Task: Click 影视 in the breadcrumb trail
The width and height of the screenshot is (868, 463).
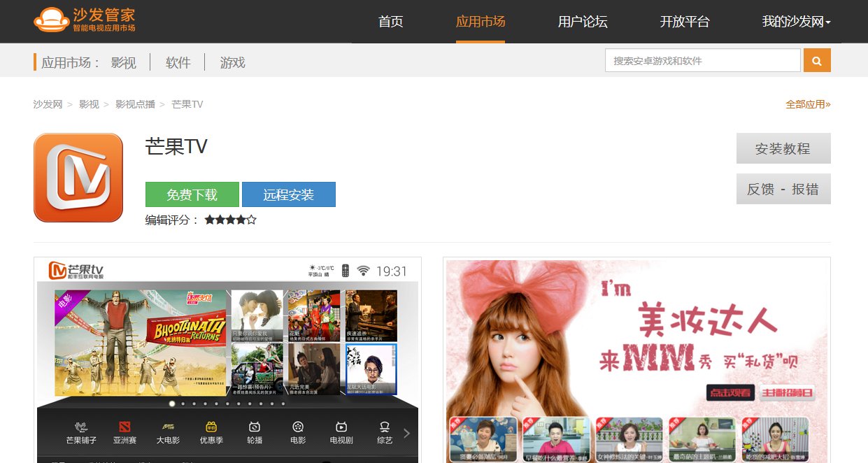Action: [x=89, y=104]
